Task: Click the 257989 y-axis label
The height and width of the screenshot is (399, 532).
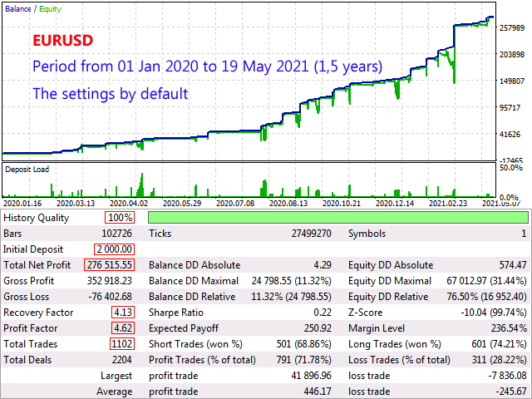Action: [x=512, y=27]
